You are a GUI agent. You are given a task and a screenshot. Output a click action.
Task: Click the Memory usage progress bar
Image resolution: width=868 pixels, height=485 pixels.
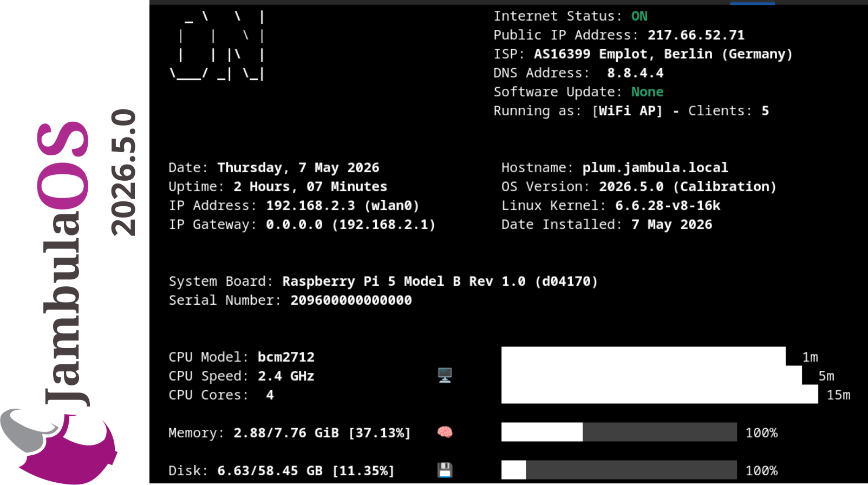coord(619,432)
